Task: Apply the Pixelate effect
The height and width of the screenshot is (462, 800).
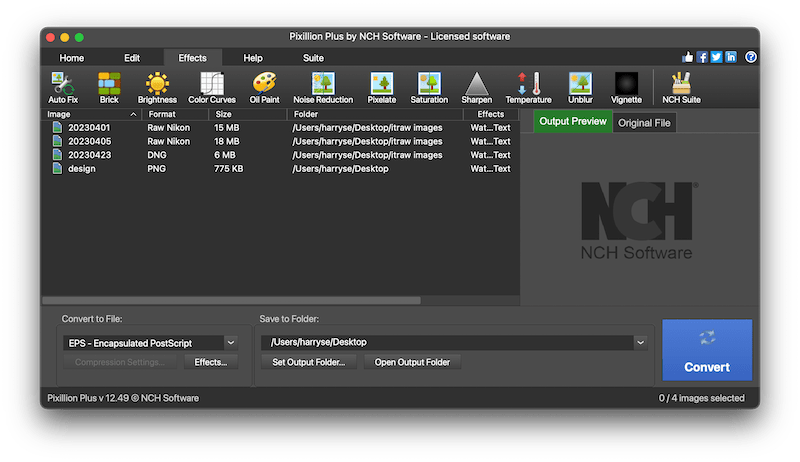Action: tap(382, 88)
